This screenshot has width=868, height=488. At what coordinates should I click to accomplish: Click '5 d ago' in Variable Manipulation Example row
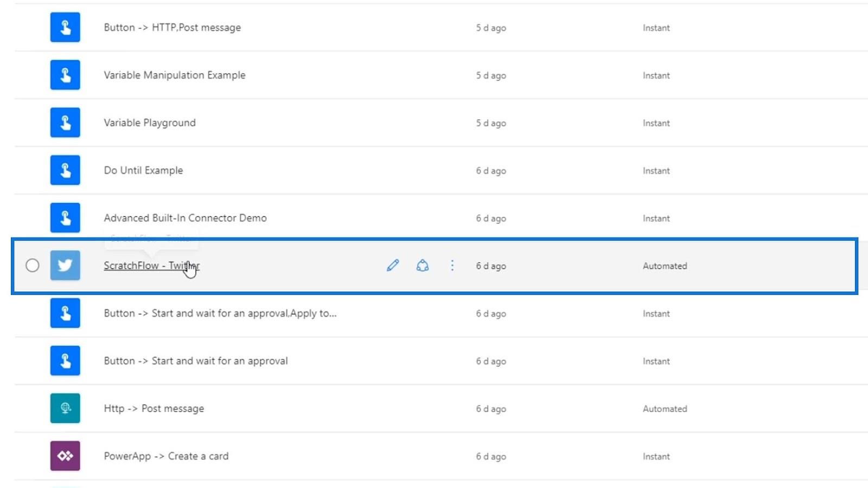pos(491,75)
